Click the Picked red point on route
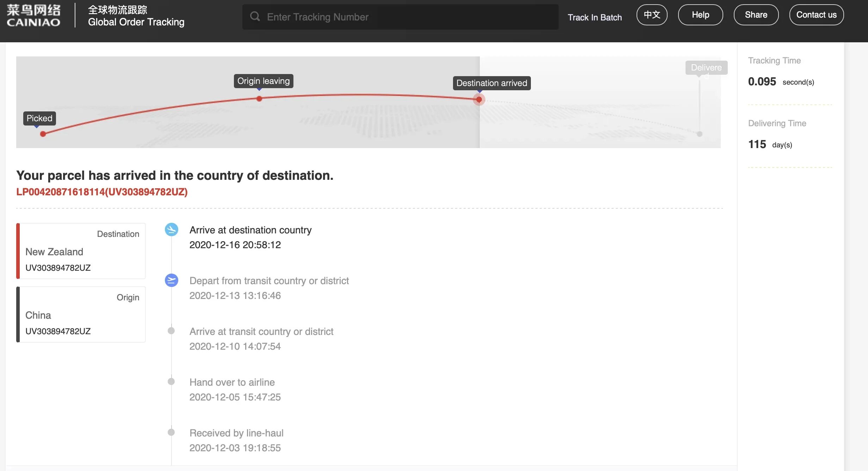Screen dimensions: 868x471 click(x=43, y=134)
